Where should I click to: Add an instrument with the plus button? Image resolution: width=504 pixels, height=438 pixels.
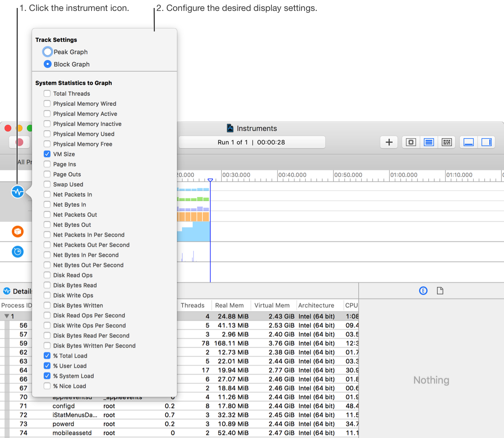(388, 142)
